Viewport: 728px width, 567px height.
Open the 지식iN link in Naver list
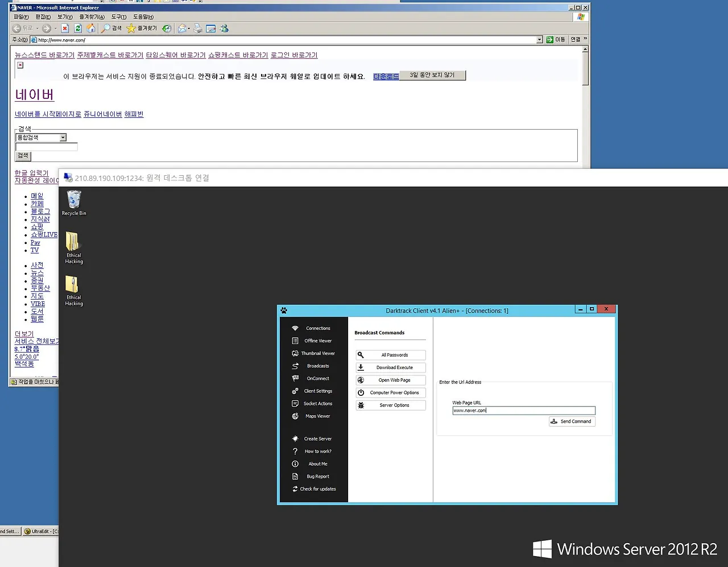click(x=40, y=219)
